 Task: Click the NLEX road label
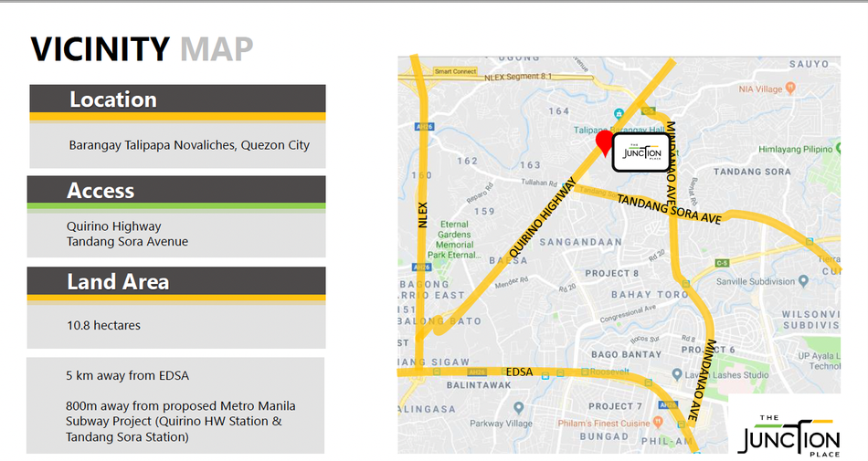423,215
